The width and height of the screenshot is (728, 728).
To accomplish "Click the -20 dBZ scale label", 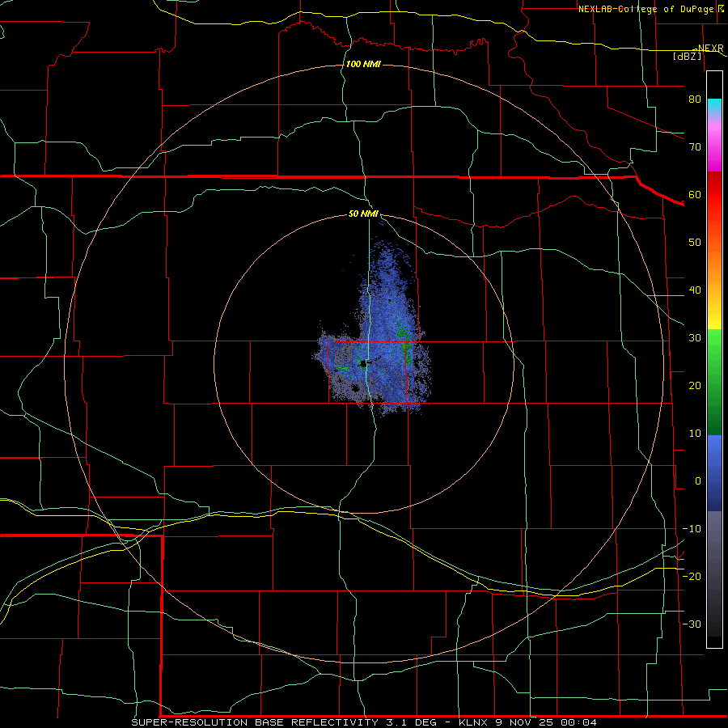I will [x=692, y=576].
